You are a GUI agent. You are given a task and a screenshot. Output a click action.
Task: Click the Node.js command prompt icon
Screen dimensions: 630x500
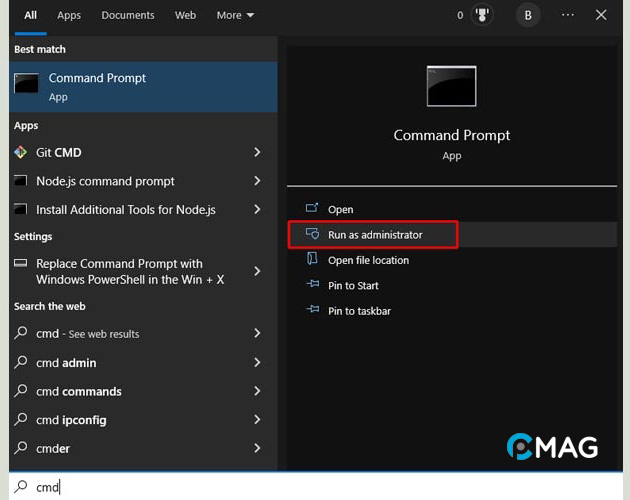(21, 181)
